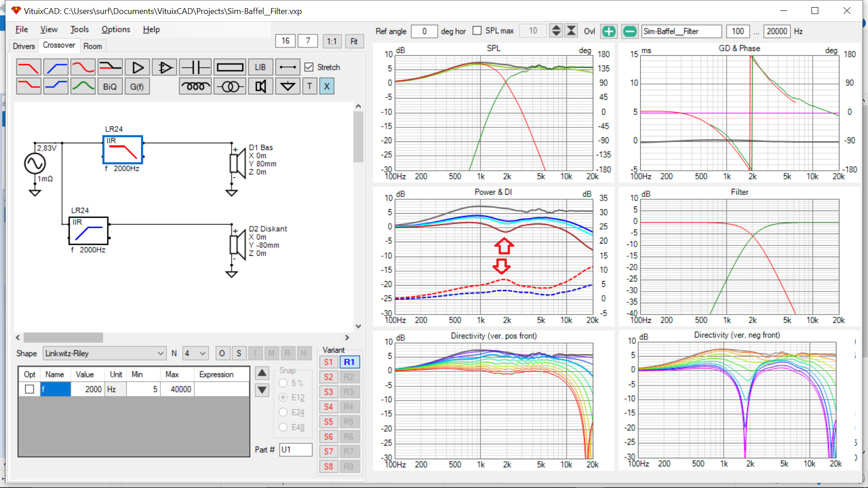The height and width of the screenshot is (488, 868).
Task: Click the 1:1 zoom button
Action: pyautogui.click(x=332, y=41)
